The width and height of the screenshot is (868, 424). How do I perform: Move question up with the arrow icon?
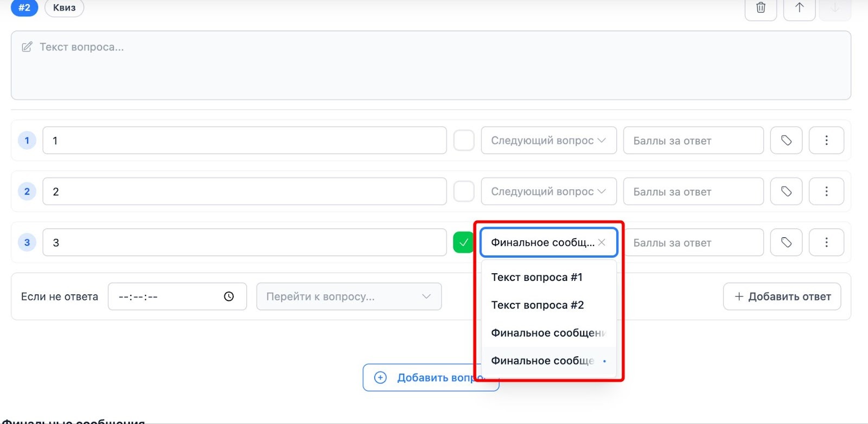tap(799, 8)
